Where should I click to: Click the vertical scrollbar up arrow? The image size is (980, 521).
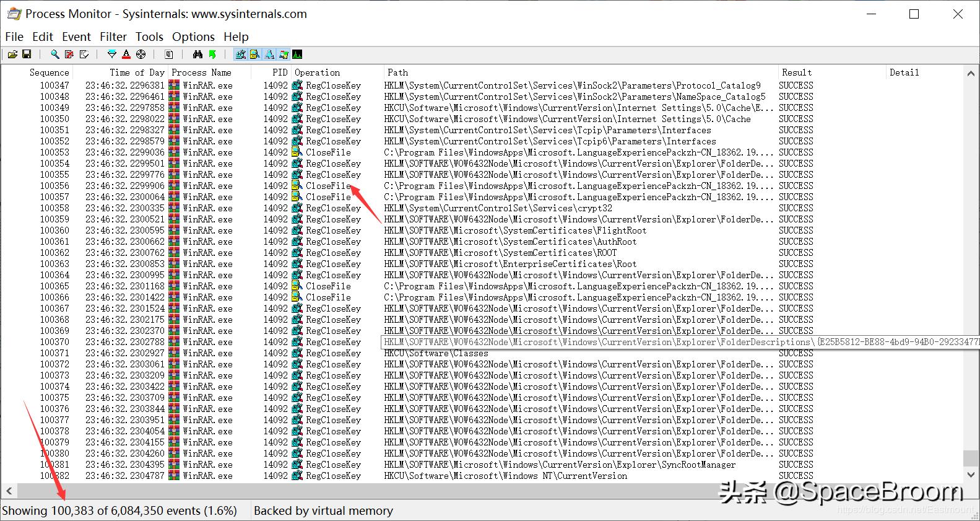coord(970,73)
